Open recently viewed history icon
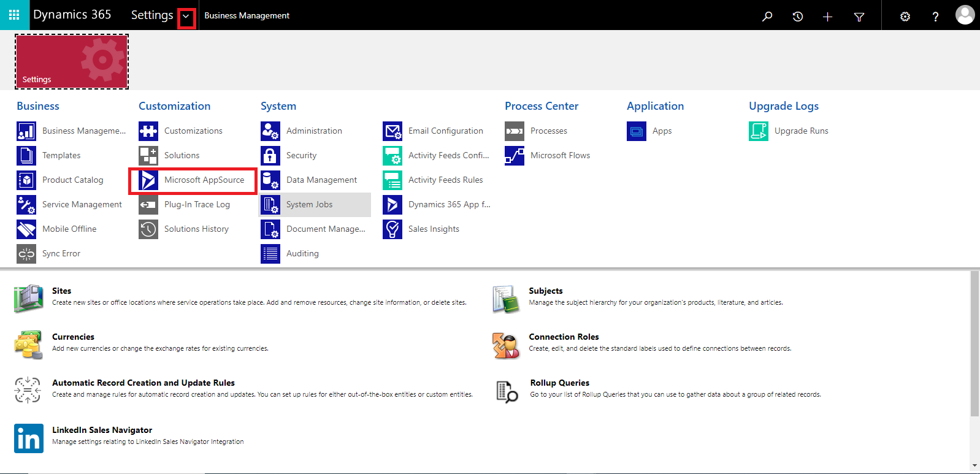 coord(798,17)
